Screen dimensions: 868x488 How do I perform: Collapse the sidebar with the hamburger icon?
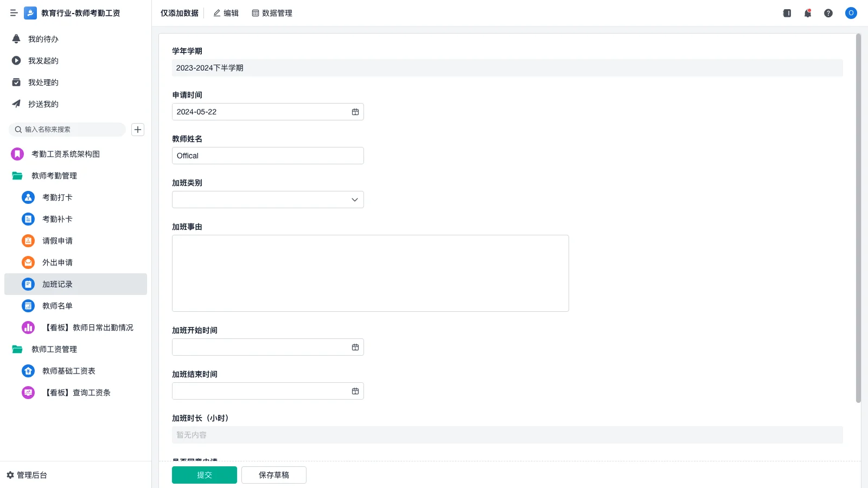click(14, 13)
